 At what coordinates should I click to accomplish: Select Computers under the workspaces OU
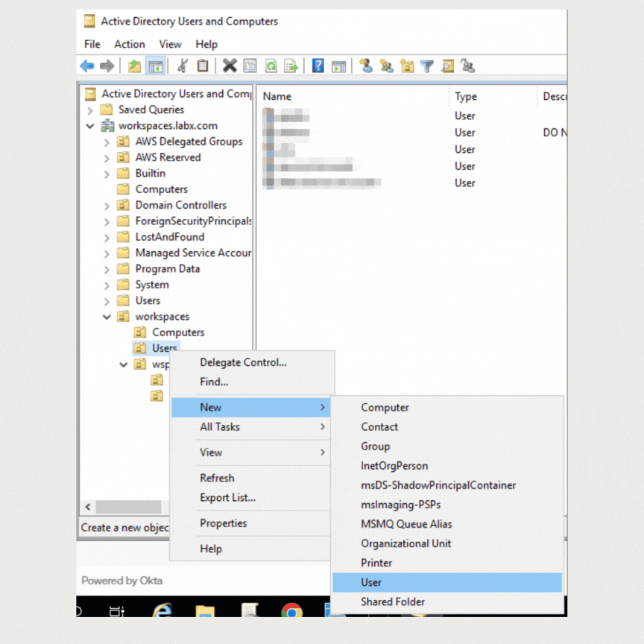(178, 332)
